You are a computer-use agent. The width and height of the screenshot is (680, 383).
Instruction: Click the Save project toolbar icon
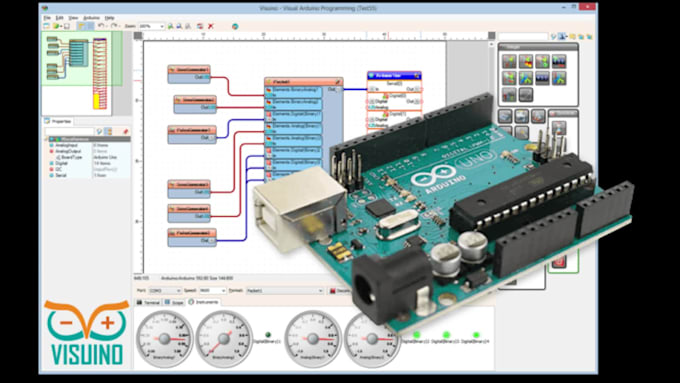pyautogui.click(x=66, y=26)
